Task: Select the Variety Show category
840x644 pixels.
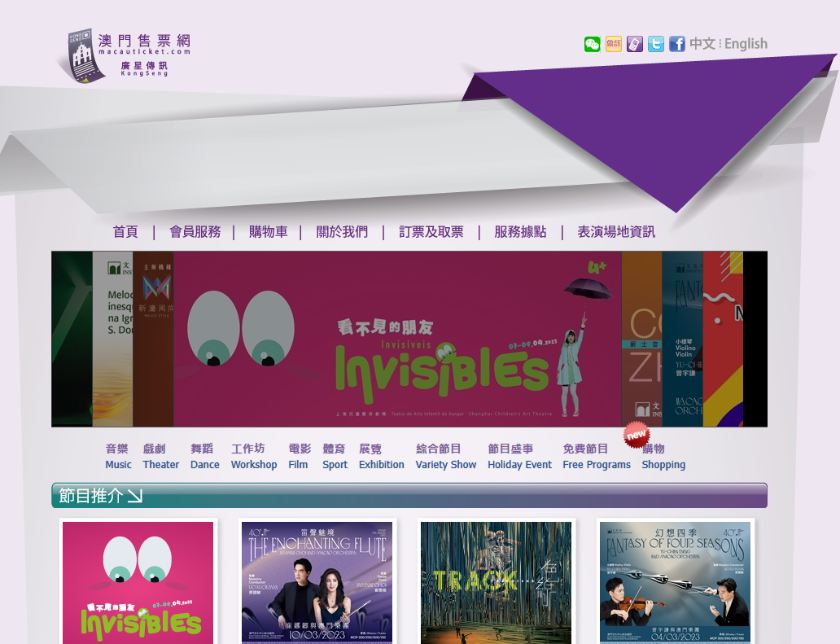Action: coord(445,457)
